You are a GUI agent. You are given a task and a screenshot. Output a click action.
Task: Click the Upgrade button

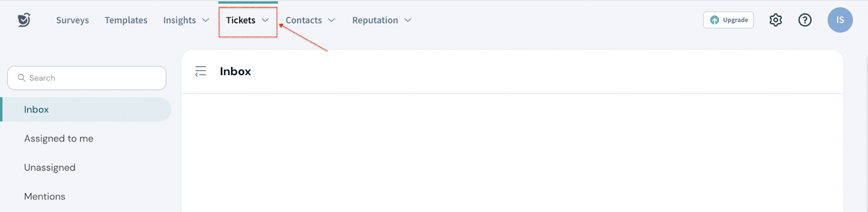[728, 20]
